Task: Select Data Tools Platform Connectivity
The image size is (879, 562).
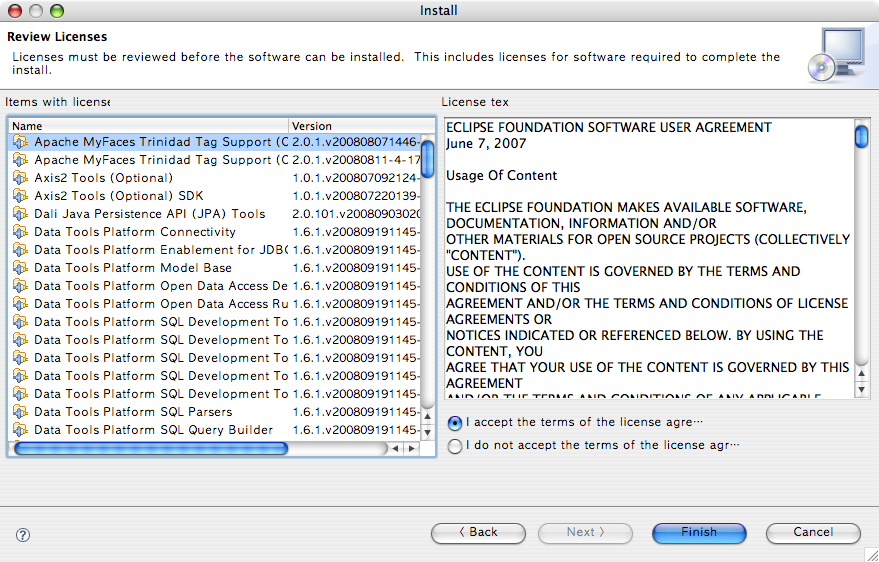Action: pos(215,231)
